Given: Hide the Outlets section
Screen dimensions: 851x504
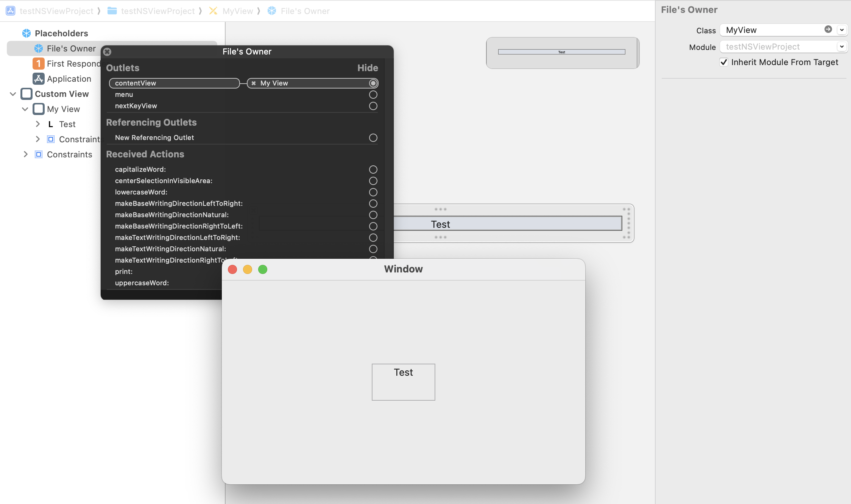Looking at the screenshot, I should coord(368,68).
